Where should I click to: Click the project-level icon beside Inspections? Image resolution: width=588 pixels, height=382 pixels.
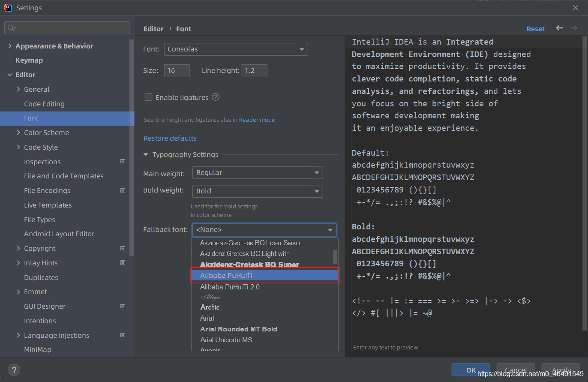pyautogui.click(x=123, y=162)
